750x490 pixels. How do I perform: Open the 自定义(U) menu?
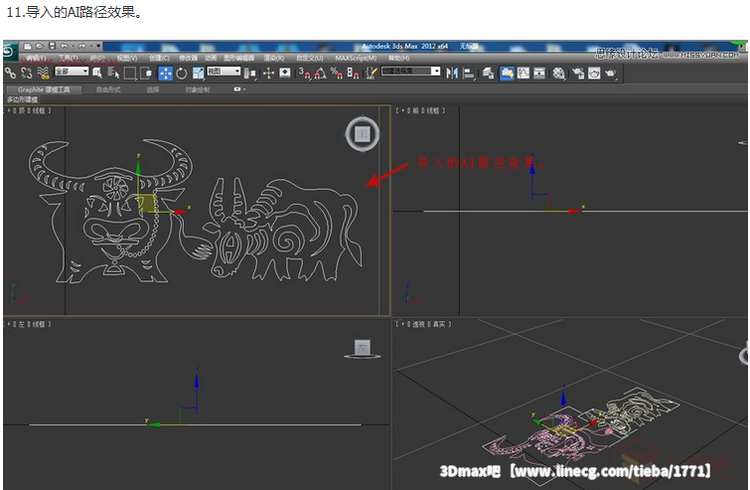pos(309,58)
